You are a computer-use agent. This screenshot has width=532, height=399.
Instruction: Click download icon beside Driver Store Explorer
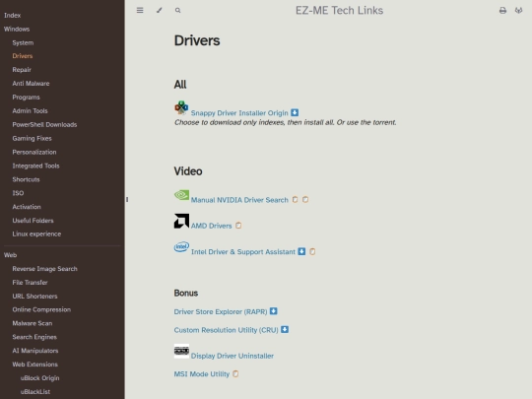point(274,311)
